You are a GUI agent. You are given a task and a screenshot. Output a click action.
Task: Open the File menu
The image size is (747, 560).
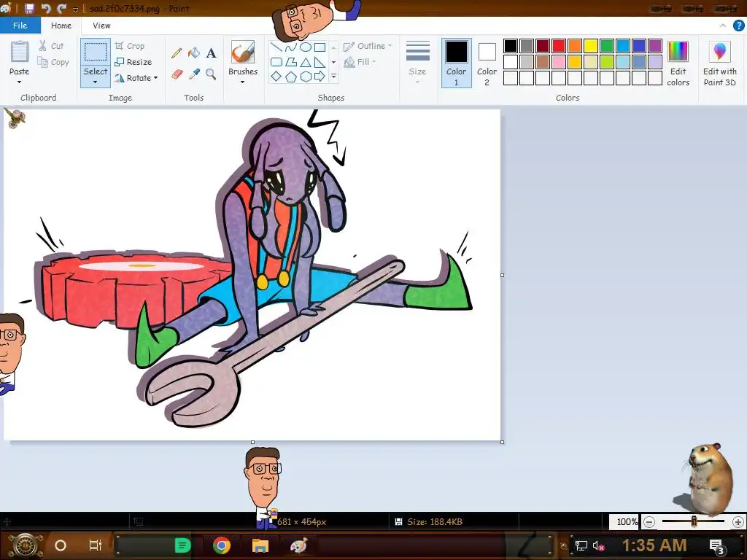click(20, 26)
